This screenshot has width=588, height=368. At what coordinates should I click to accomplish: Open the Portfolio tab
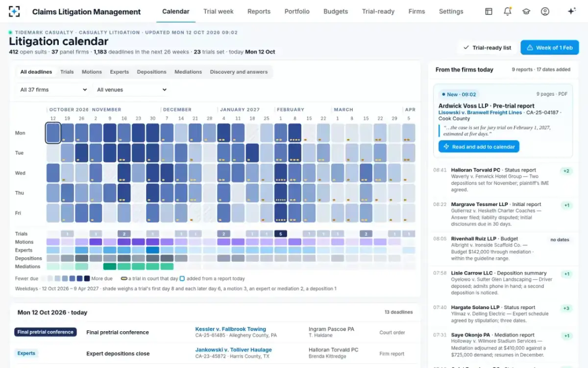pyautogui.click(x=297, y=11)
